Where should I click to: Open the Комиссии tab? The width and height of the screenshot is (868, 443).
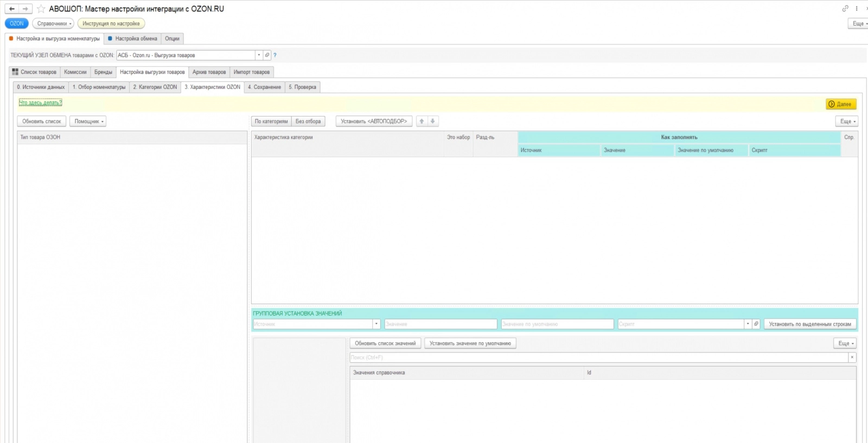(x=75, y=72)
